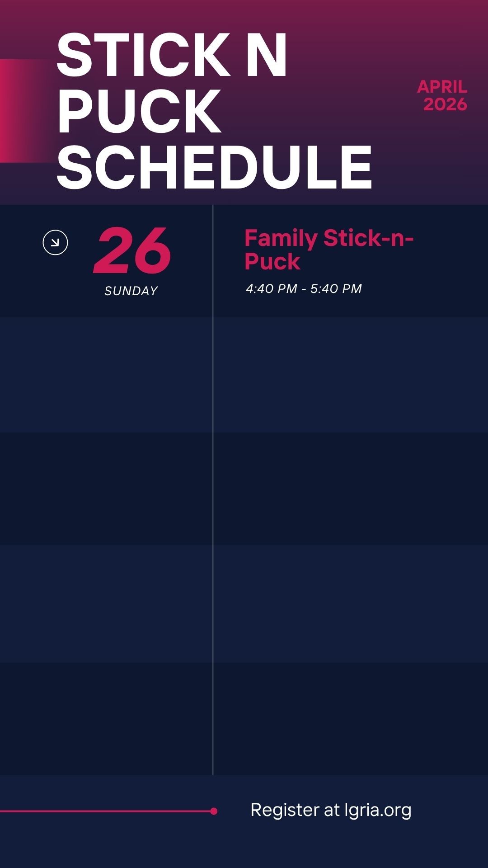The width and height of the screenshot is (488, 868).
Task: Click the APRIL month label
Action: click(442, 86)
